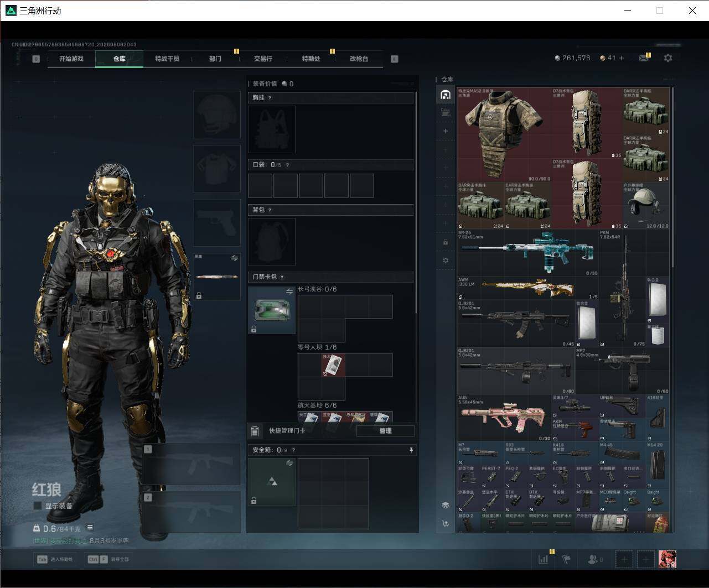Screen dimensions: 709x588
Task: Click the 口袋 help question mark
Action: (287, 165)
